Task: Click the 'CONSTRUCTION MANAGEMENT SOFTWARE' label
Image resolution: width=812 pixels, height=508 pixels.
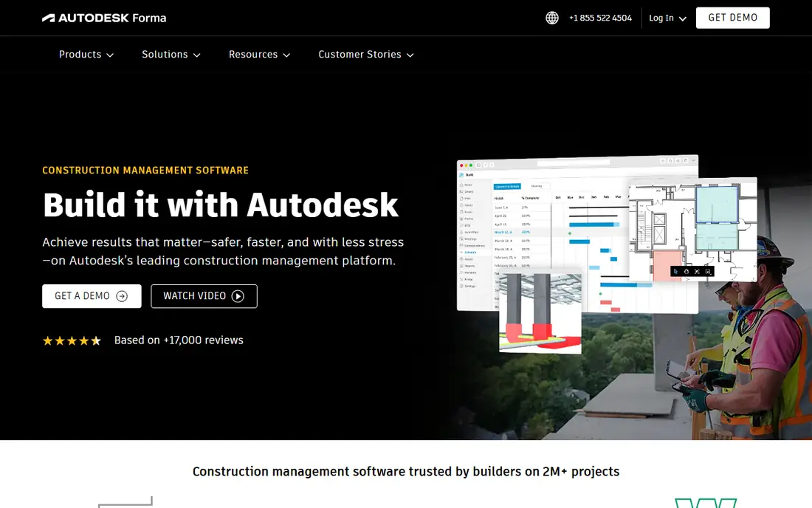Action: [145, 171]
